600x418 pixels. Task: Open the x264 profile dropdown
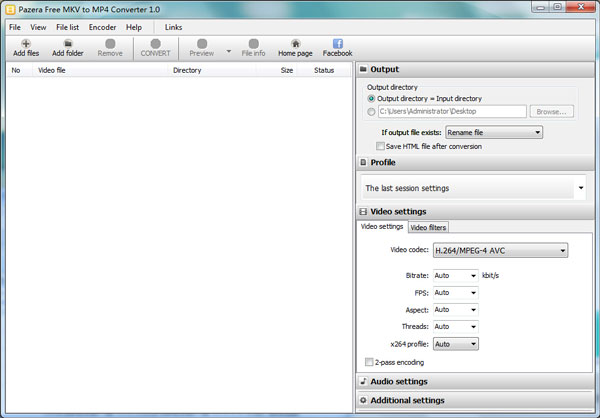pos(455,344)
